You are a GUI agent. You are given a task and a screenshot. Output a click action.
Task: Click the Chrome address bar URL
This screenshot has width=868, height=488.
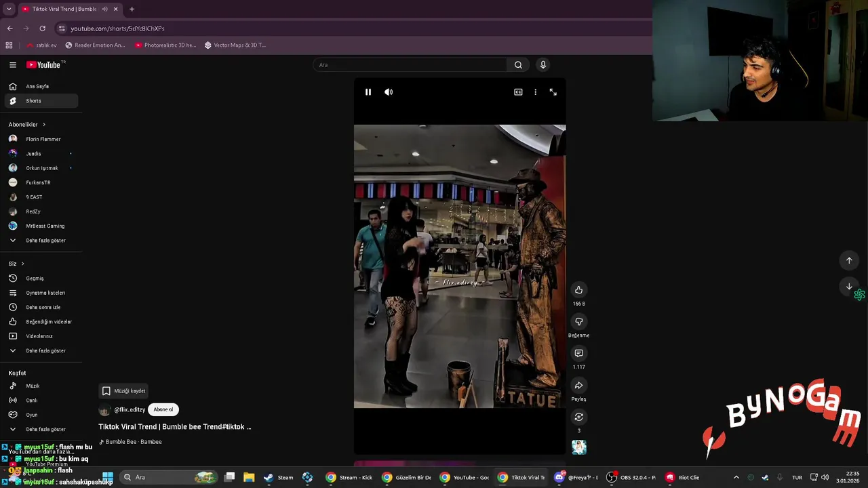pos(118,28)
